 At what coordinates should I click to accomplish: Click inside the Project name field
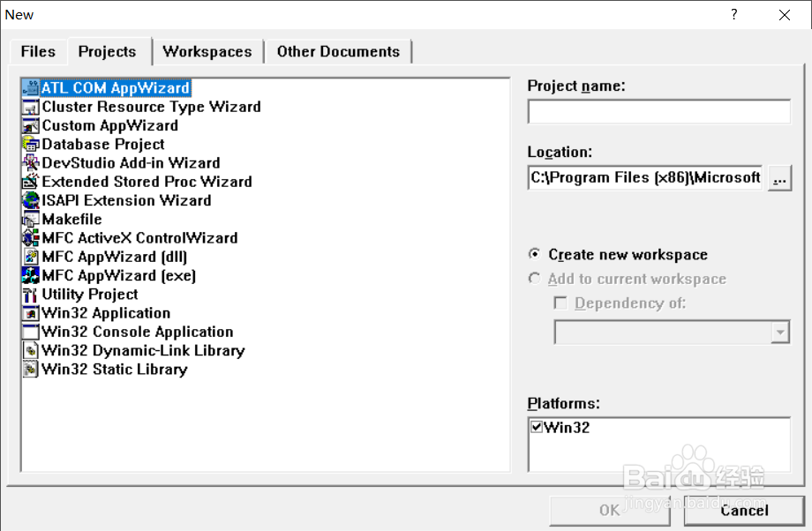[658, 111]
